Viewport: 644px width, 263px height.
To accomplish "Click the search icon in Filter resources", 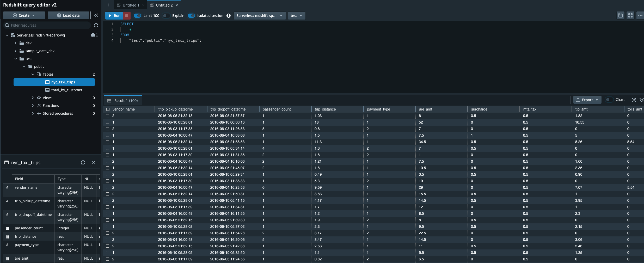I will tap(7, 25).
